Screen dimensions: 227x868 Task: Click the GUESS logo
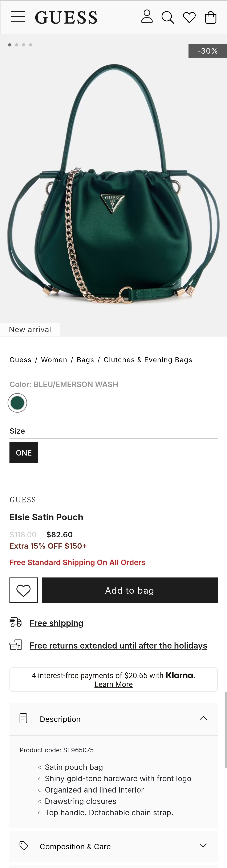66,17
